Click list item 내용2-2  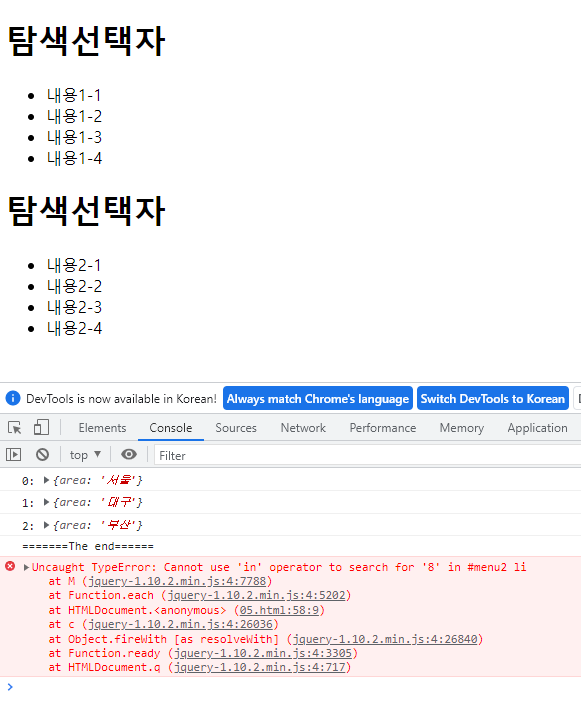pyautogui.click(x=74, y=286)
